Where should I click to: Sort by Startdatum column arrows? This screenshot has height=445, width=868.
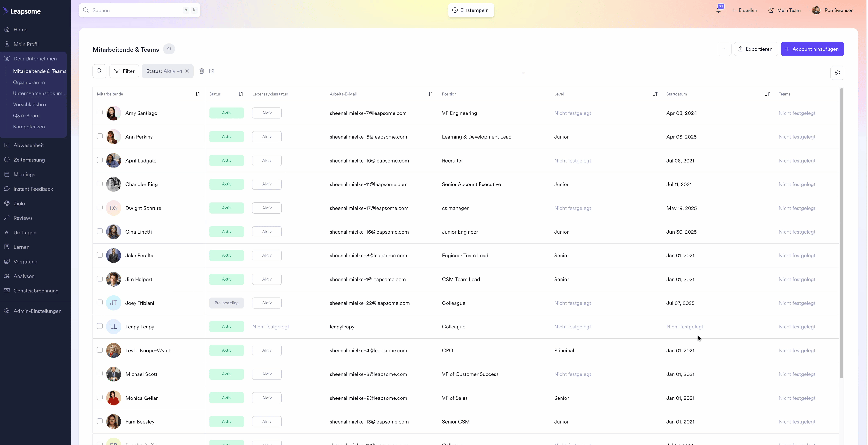tap(767, 94)
